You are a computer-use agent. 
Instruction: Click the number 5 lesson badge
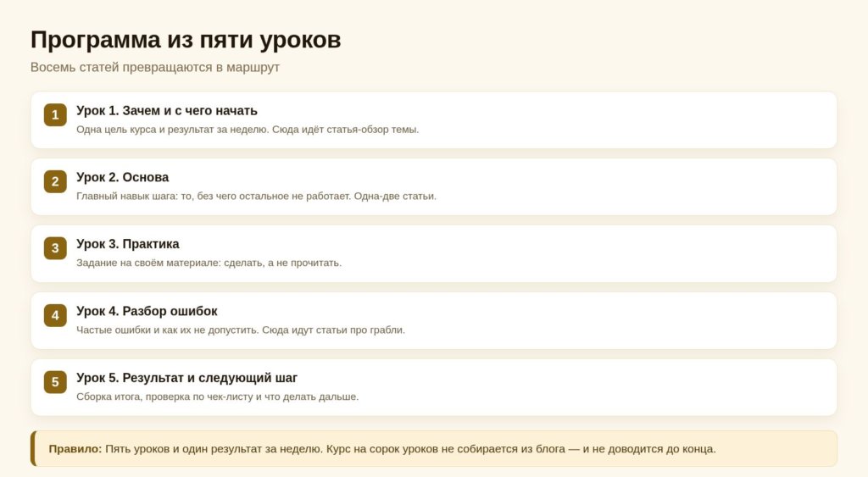55,382
